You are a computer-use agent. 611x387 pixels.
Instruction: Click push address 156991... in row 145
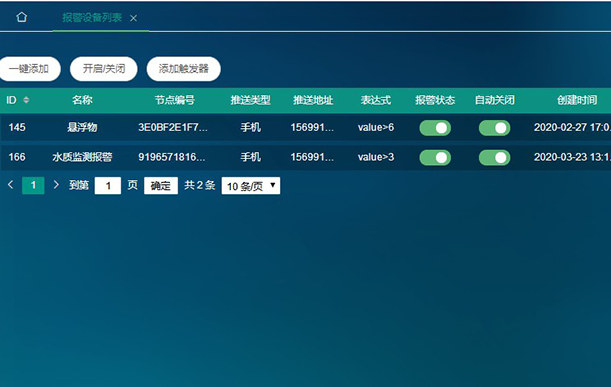coord(312,127)
